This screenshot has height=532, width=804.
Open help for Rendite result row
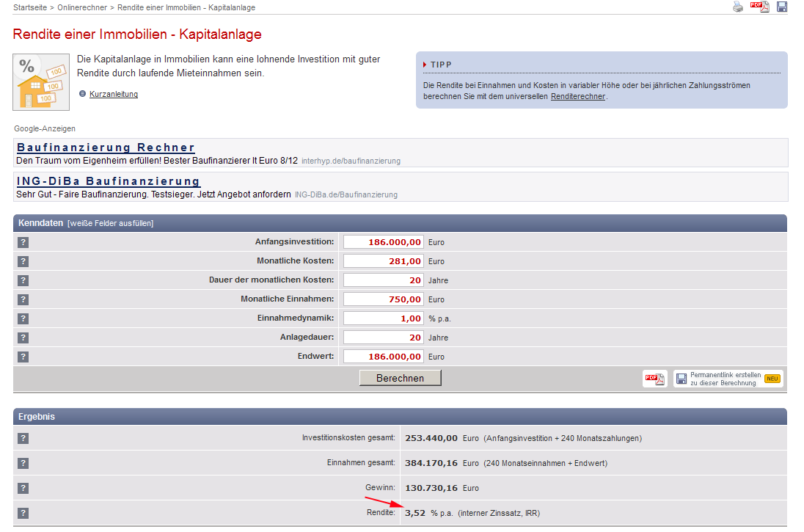(23, 513)
